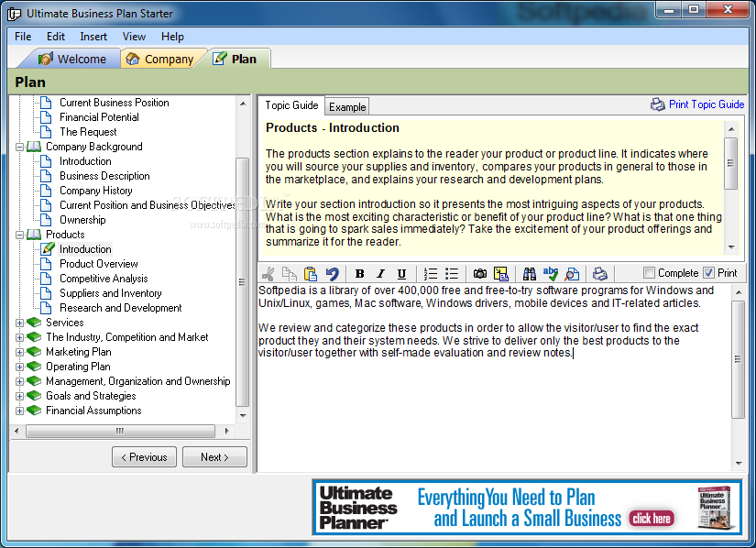Viewport: 756px width, 548px height.
Task: Expand the Services tree node
Action: 20,323
